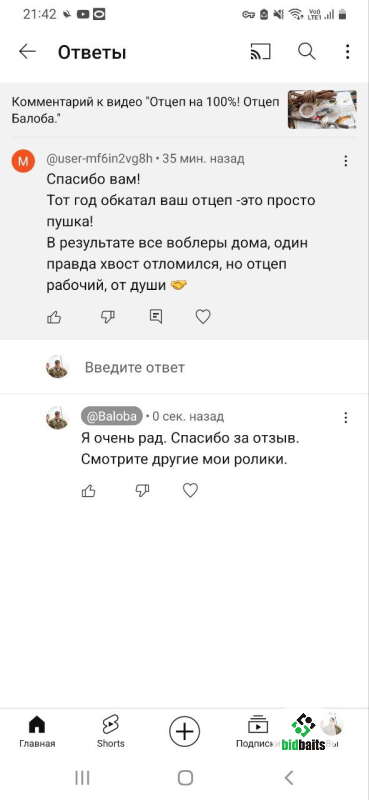Dislike the Baloba reply
The width and height of the screenshot is (369, 800).
(x=142, y=491)
